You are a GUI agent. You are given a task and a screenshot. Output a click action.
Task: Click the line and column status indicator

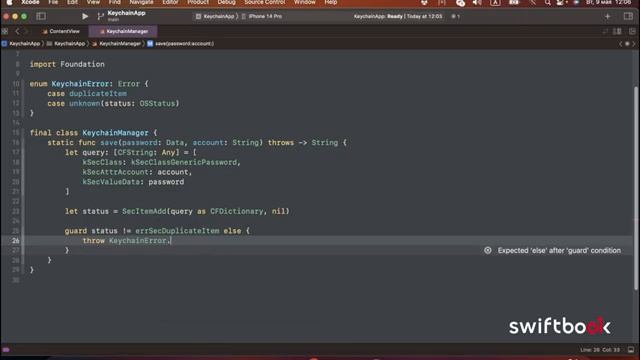(600, 350)
